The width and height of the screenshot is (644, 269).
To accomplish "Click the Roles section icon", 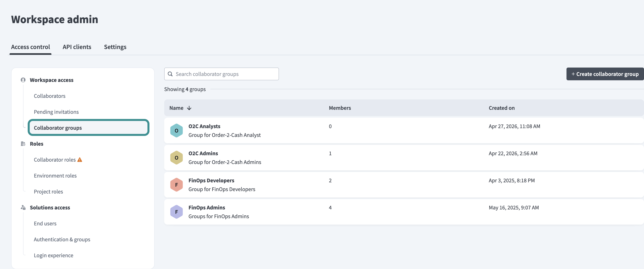I will [23, 143].
